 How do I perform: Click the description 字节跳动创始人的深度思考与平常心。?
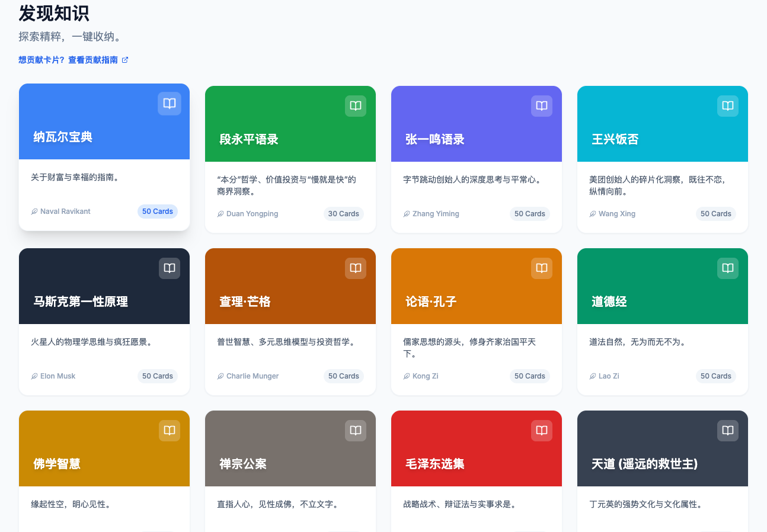coord(472,180)
